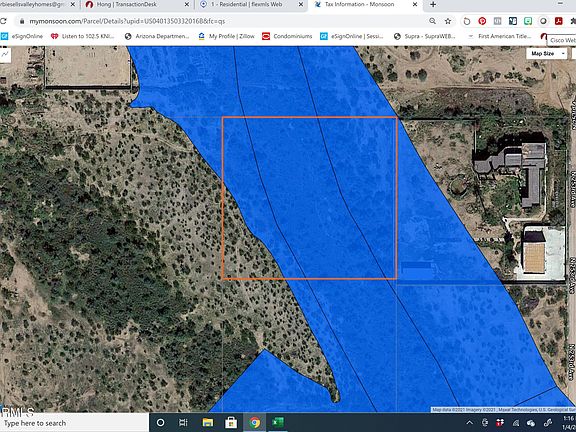Open the My Profile | Zillow bookmark
The height and width of the screenshot is (432, 576).
click(x=226, y=36)
